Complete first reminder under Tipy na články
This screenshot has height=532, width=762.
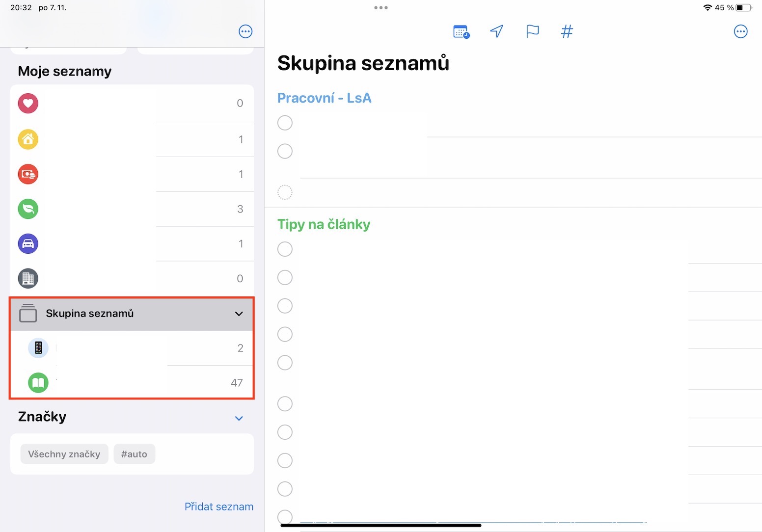(x=285, y=249)
